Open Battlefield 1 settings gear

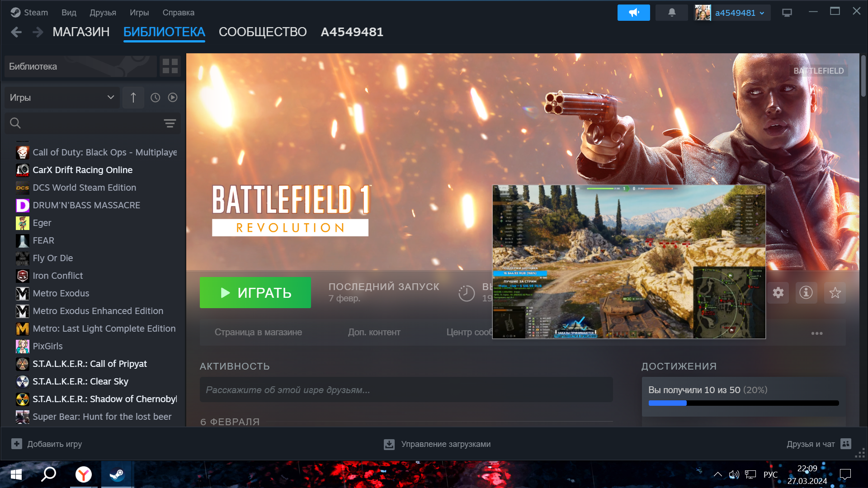pos(778,293)
